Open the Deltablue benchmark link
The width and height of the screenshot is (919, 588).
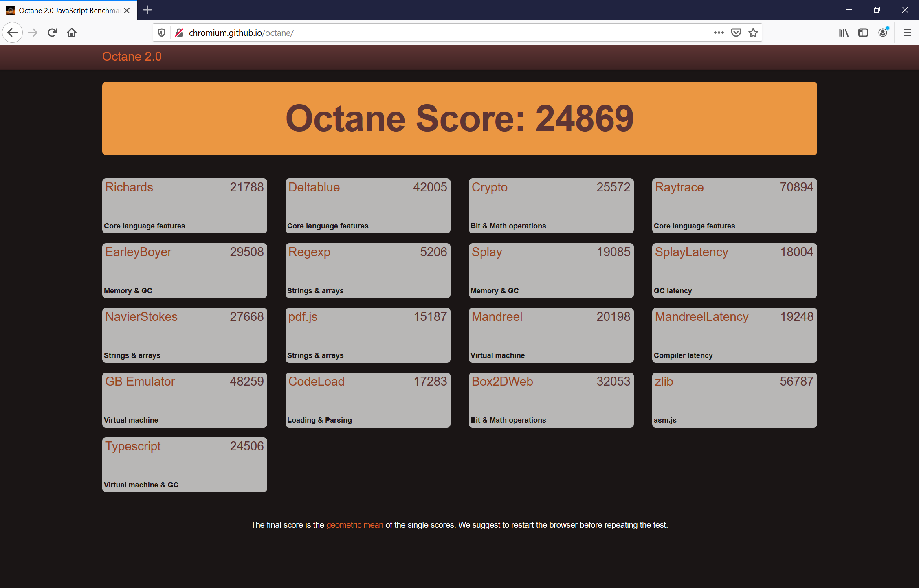(x=314, y=187)
